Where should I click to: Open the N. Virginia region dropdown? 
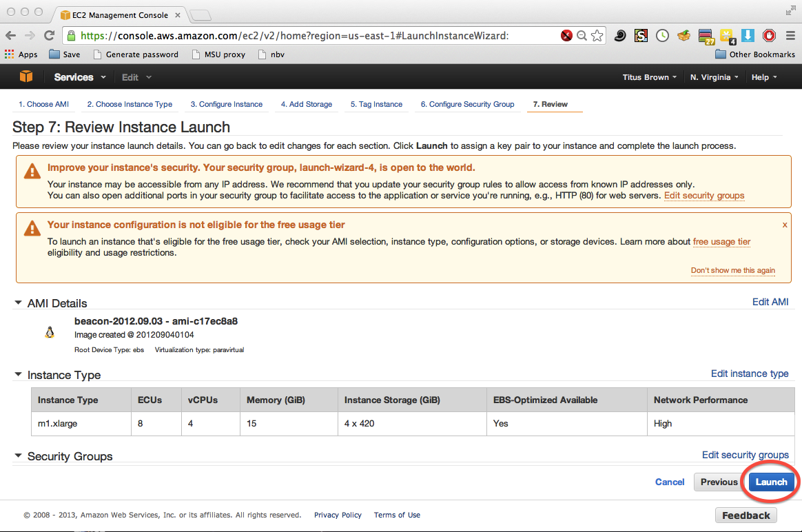point(714,77)
